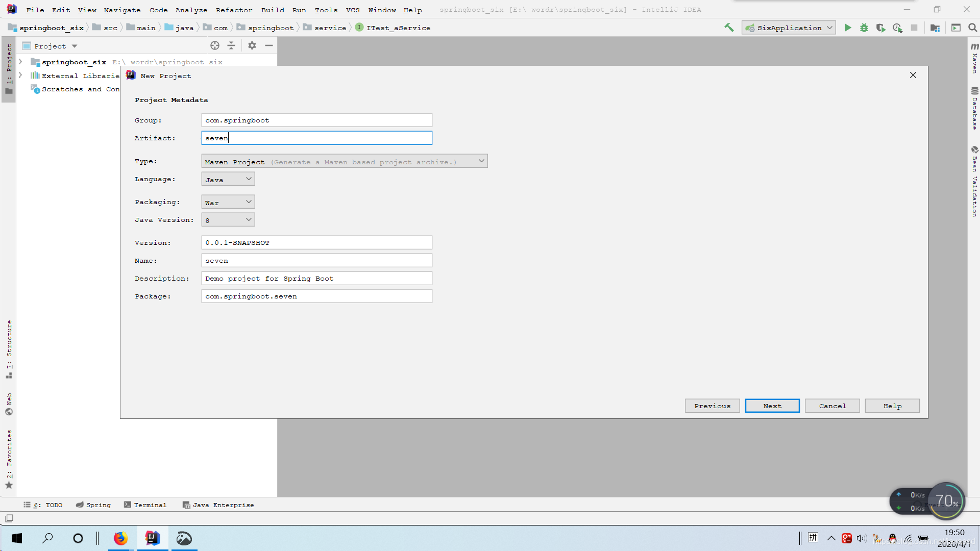Expand the springboot_six tree node
Image resolution: width=980 pixels, height=551 pixels.
[20, 62]
